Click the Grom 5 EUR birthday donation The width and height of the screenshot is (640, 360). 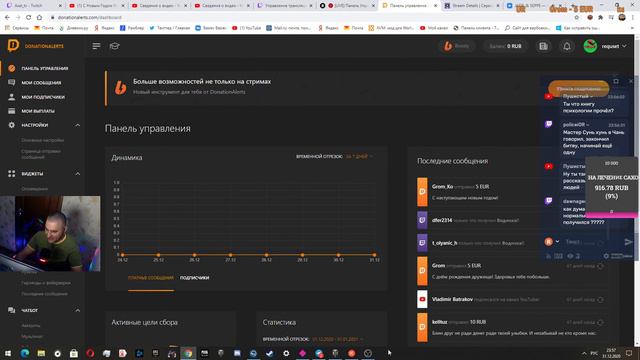click(x=512, y=271)
